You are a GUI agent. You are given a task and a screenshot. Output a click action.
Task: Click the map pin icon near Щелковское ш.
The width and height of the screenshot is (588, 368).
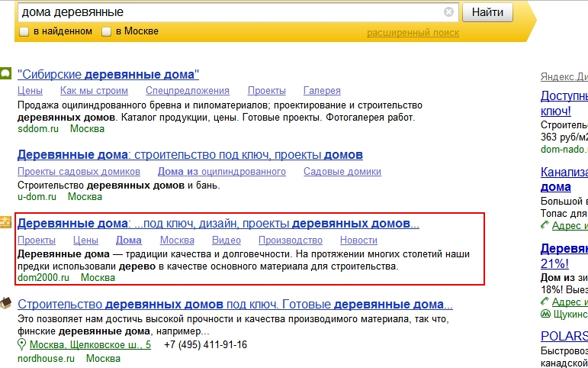point(22,344)
